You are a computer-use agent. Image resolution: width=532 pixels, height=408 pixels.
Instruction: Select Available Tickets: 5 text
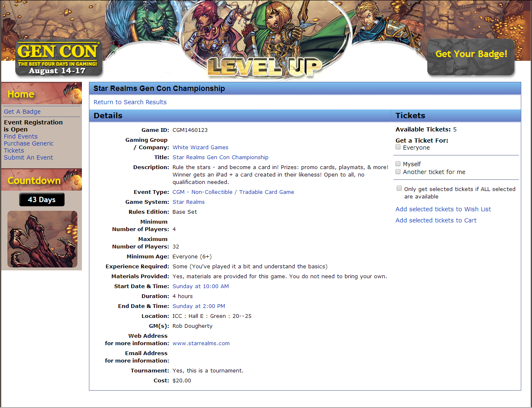pos(426,129)
